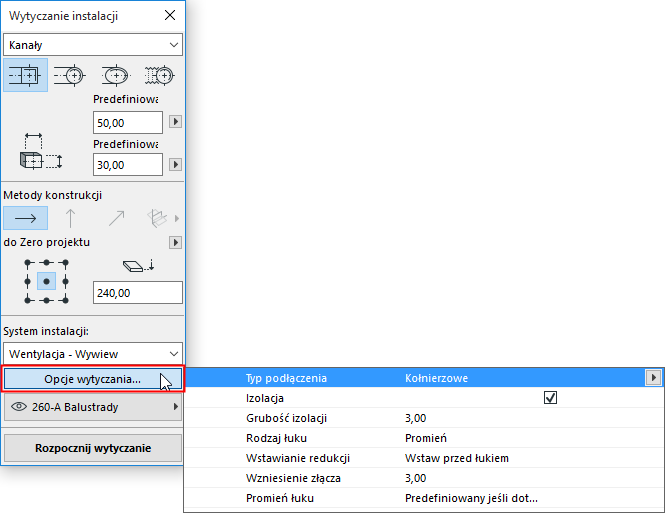666x513 pixels.
Task: Select the circular duct shape icon
Action: [70, 76]
